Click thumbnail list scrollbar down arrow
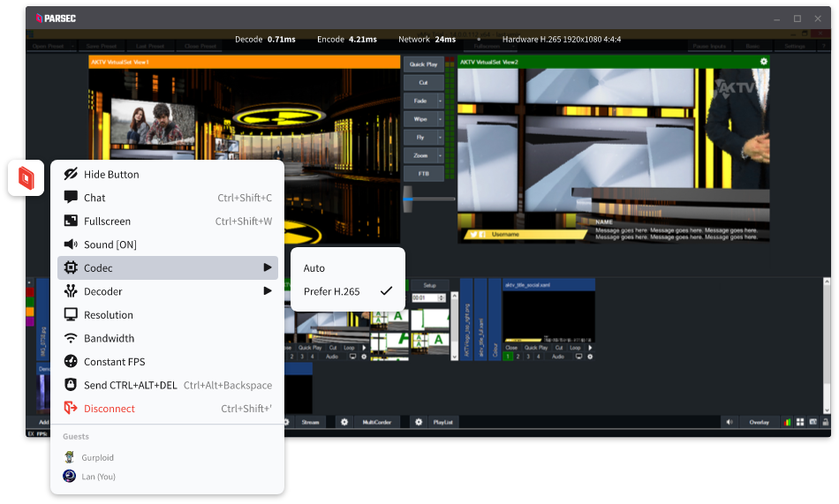 [454, 357]
